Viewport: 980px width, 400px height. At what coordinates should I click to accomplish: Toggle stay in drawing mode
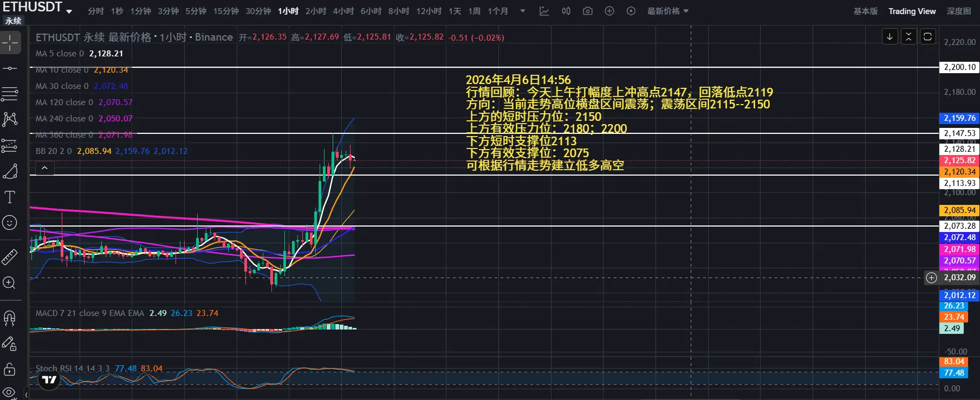(10, 344)
